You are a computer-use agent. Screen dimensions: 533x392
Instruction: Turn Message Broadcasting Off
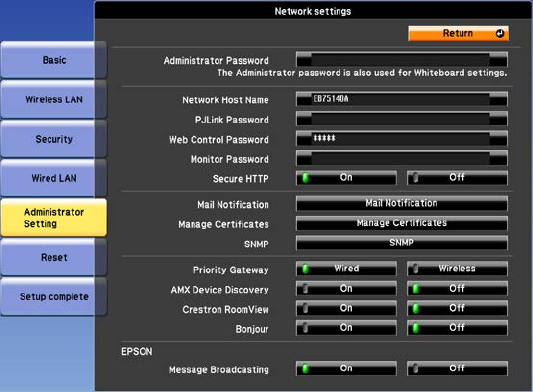[457, 369]
